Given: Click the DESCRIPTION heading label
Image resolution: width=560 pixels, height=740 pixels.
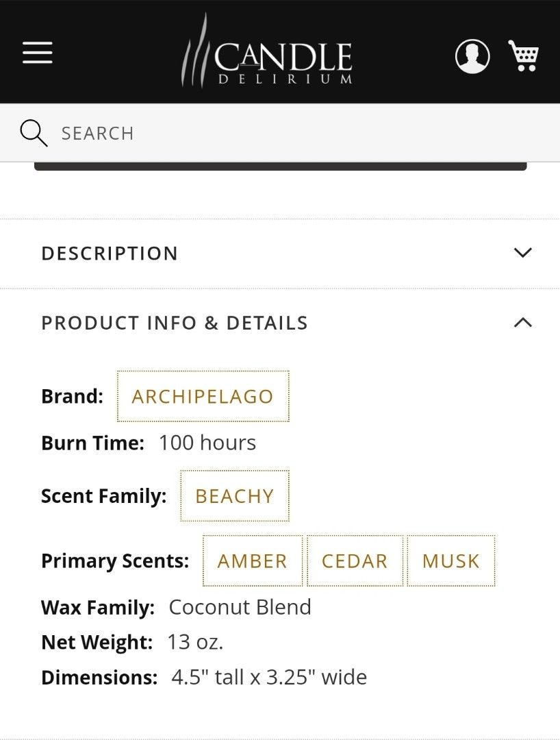Looking at the screenshot, I should (x=110, y=253).
